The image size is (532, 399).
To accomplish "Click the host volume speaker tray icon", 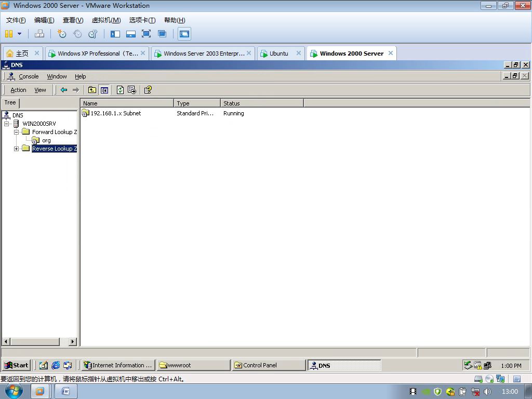I will (x=487, y=392).
